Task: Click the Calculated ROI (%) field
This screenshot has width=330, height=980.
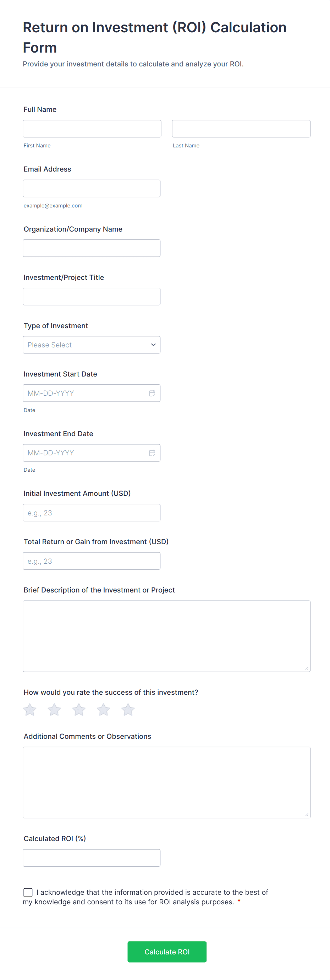Action: point(92,858)
